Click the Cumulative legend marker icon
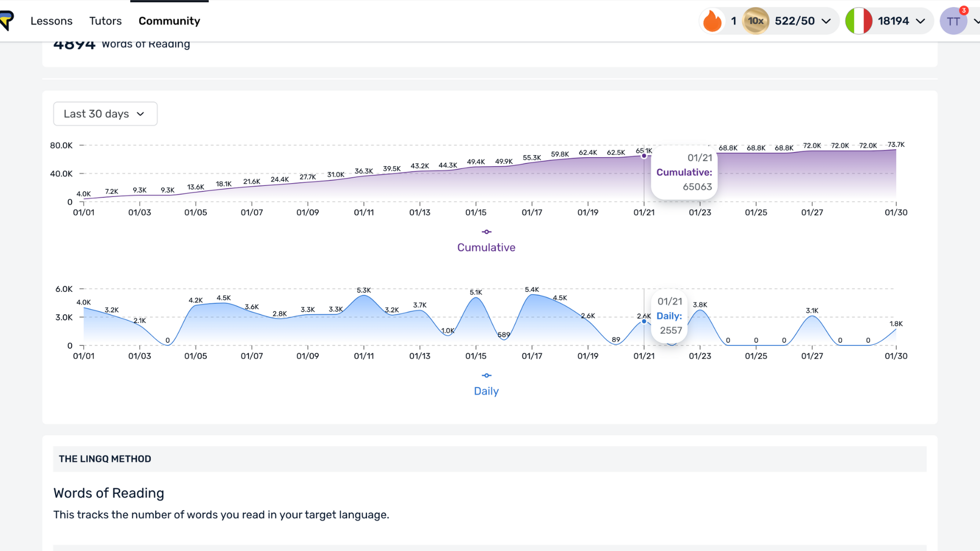The height and width of the screenshot is (551, 980). click(x=486, y=232)
